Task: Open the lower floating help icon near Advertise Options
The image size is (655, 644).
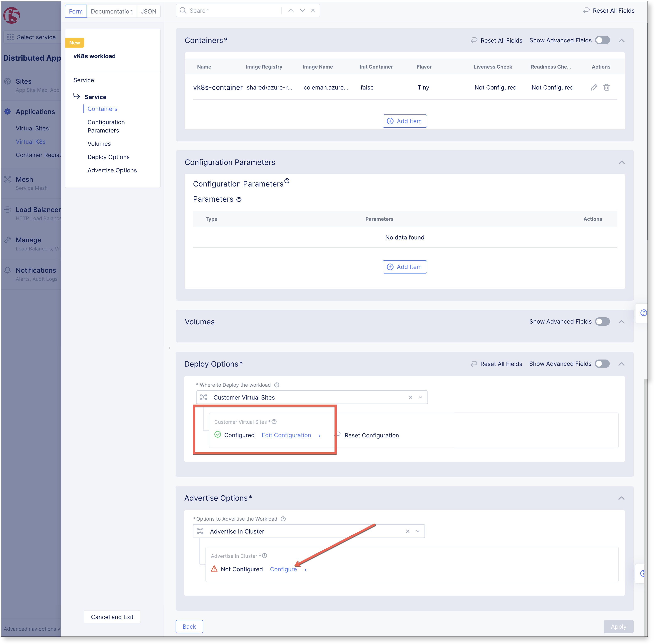Action: coord(643,573)
